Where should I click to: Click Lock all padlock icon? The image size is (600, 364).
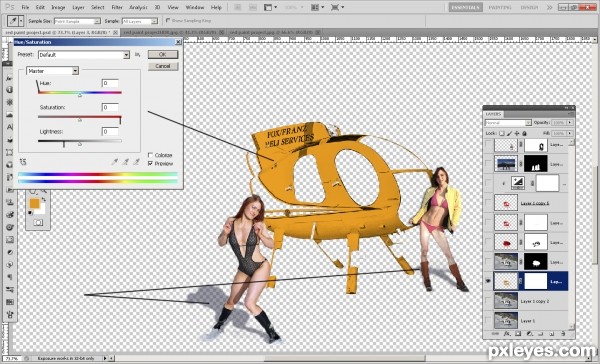(524, 133)
